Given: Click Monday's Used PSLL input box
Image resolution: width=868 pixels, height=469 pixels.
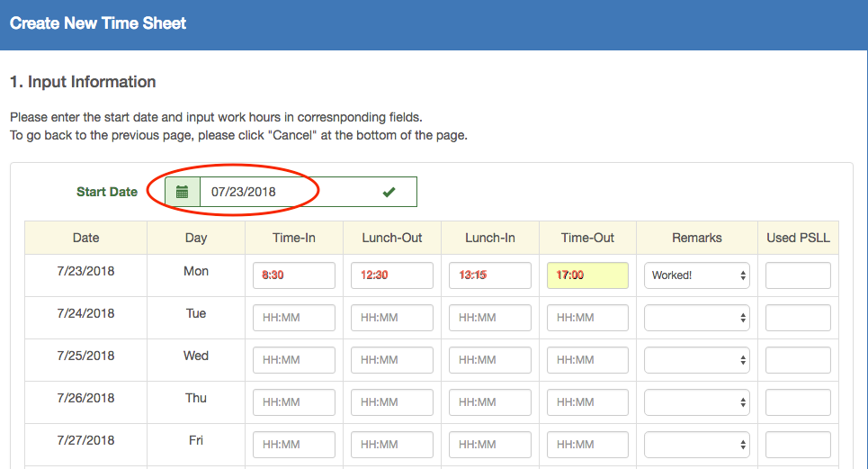Looking at the screenshot, I should [x=798, y=275].
